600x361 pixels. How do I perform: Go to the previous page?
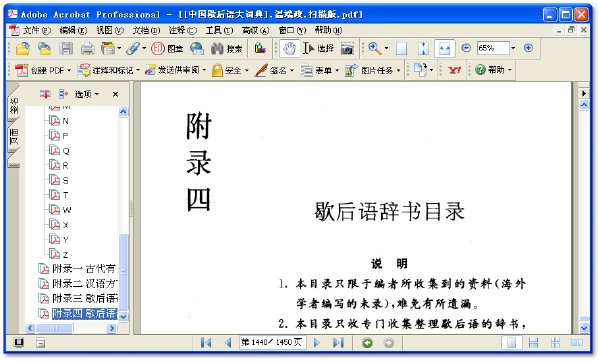(x=228, y=343)
